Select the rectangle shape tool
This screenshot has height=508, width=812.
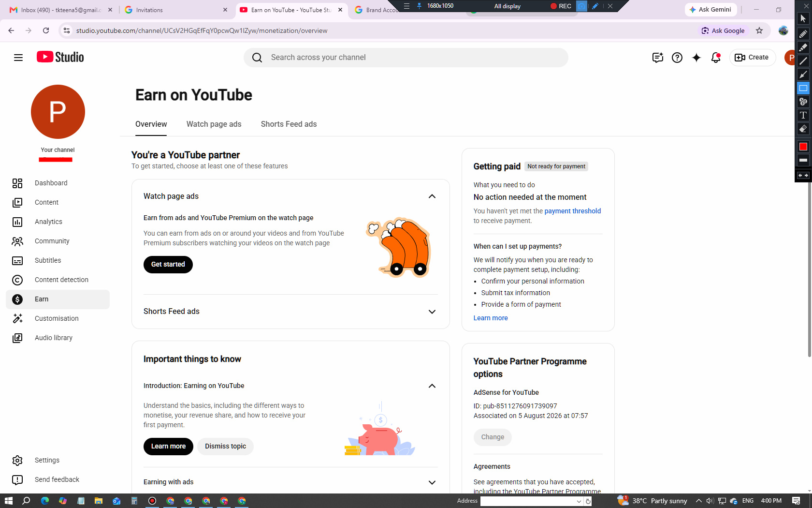[x=803, y=88]
